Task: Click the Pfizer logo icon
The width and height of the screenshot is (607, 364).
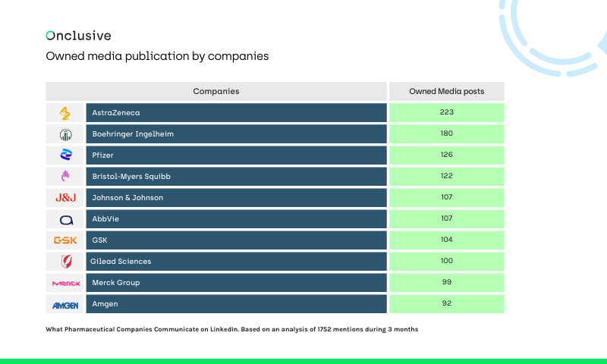Action: 66,155
